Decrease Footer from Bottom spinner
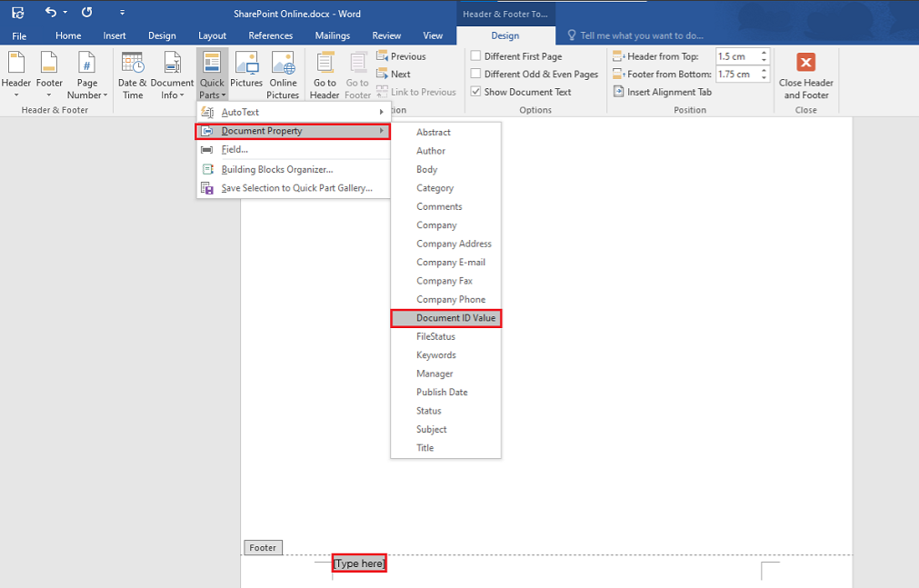This screenshot has width=919, height=588. point(764,78)
